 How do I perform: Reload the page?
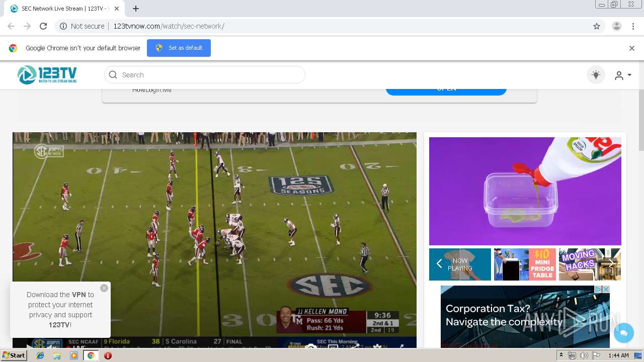point(43,26)
